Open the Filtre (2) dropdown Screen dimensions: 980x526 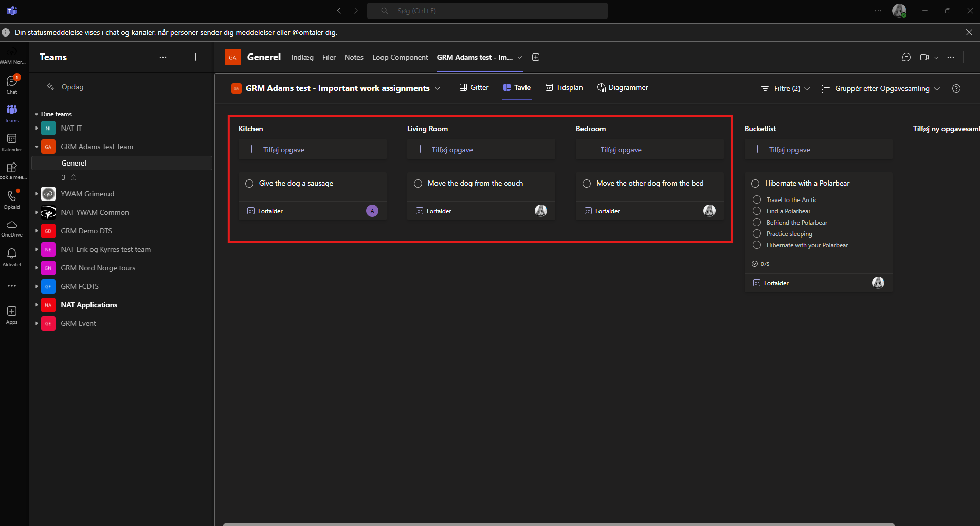click(786, 88)
